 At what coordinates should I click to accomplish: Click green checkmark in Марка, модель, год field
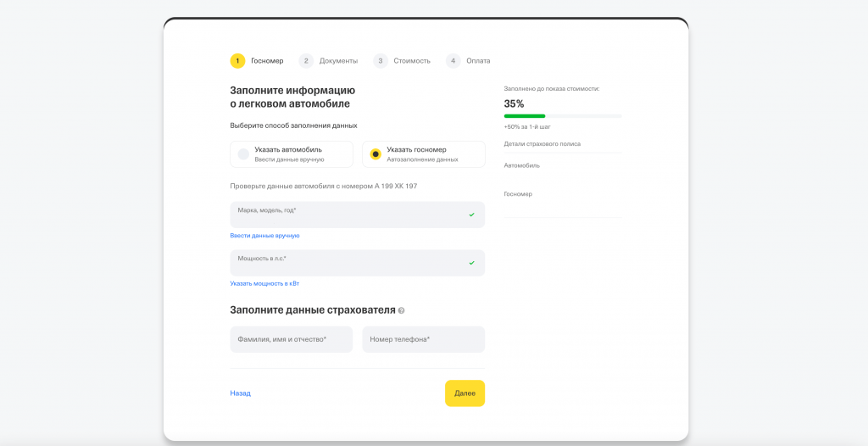471,215
